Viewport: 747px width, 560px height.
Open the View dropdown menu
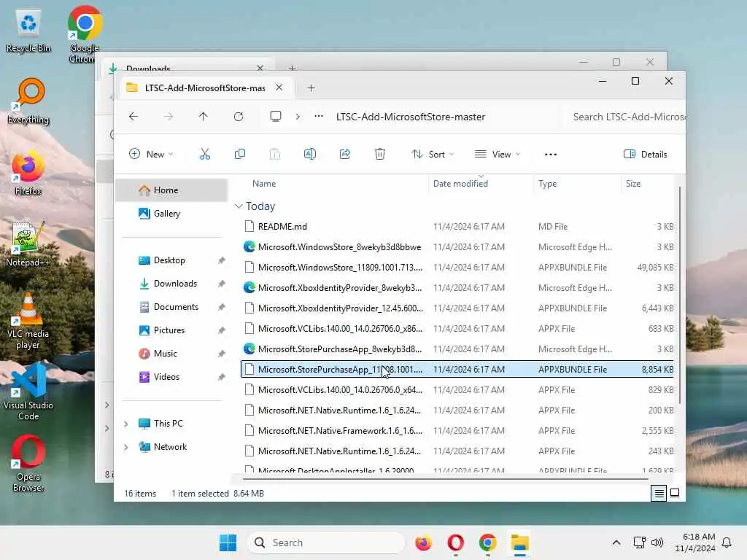point(498,155)
